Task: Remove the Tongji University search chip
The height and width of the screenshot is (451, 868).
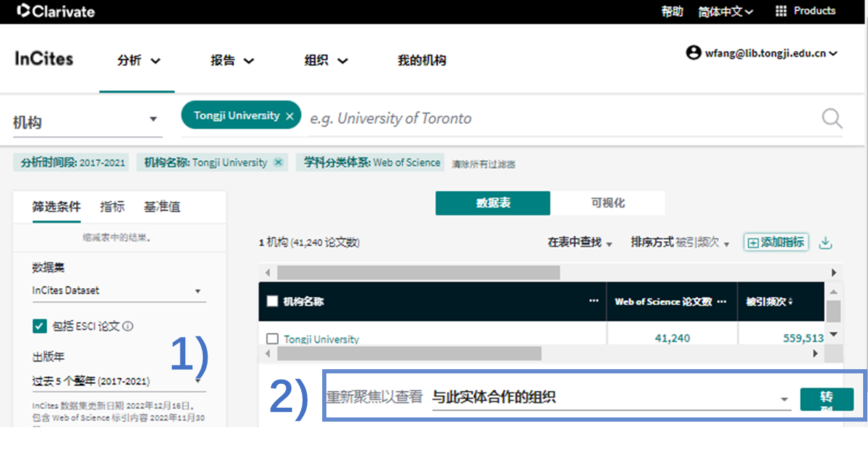Action: (x=289, y=116)
